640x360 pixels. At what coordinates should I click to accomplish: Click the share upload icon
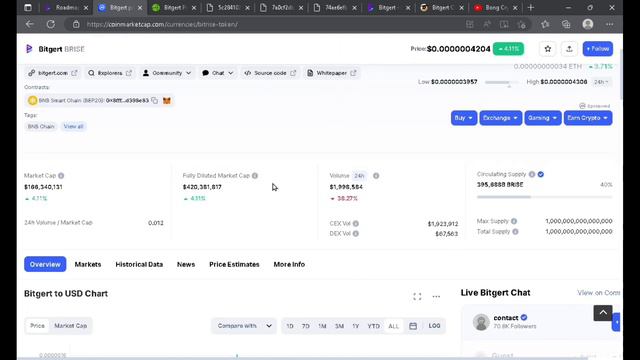pos(569,49)
